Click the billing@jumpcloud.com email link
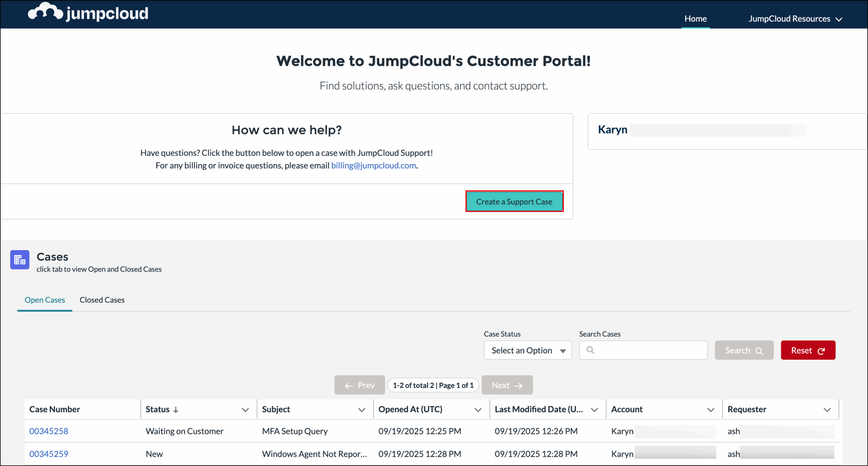This screenshot has width=868, height=466. (x=373, y=165)
